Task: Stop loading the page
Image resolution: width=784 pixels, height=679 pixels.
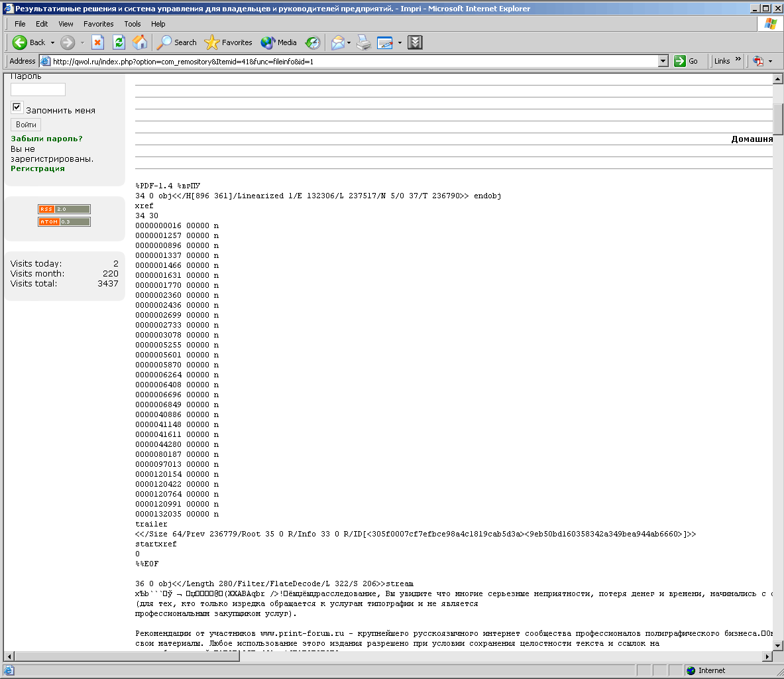Action: tap(98, 42)
